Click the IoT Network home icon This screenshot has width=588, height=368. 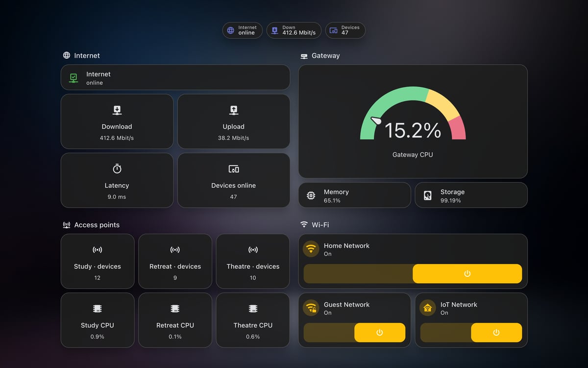pyautogui.click(x=428, y=308)
